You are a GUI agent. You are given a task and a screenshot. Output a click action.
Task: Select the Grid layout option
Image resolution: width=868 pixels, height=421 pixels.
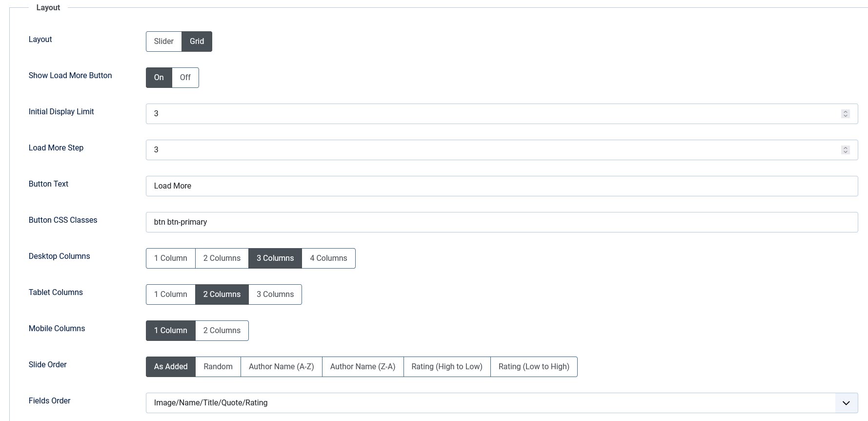(x=197, y=42)
